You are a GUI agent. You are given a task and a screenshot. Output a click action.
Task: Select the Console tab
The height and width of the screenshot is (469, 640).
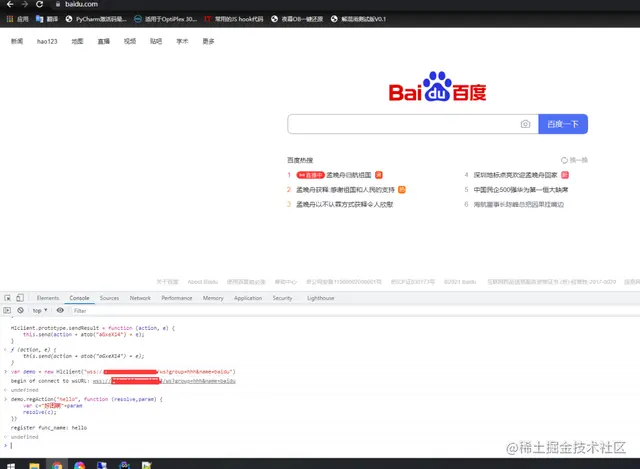(x=79, y=298)
